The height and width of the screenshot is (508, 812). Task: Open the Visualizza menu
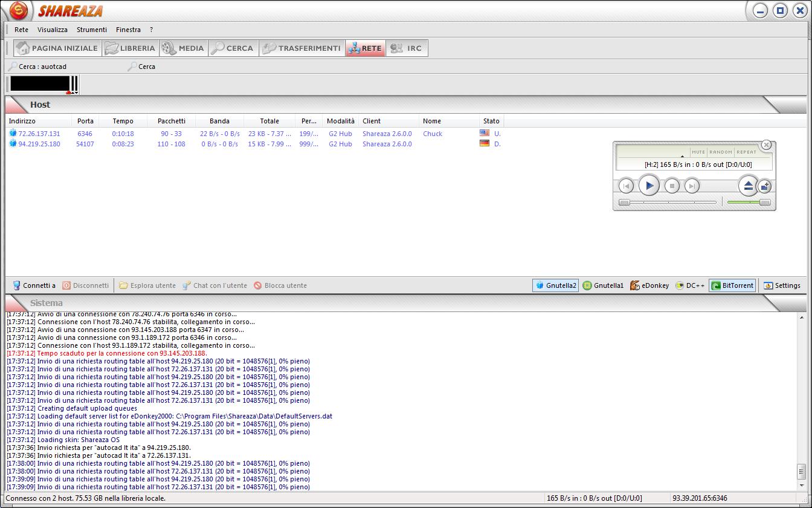point(53,30)
